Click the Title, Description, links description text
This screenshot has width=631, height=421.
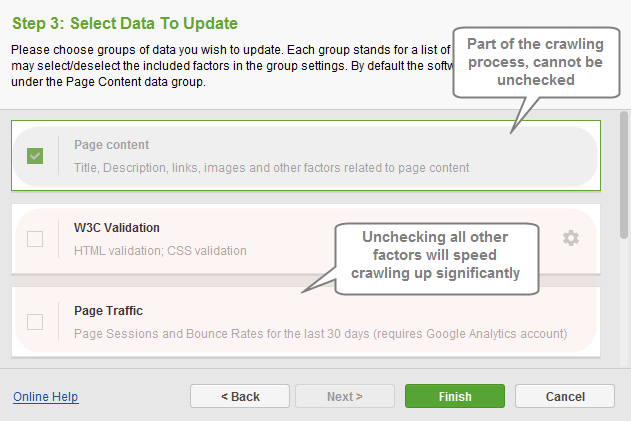pyautogui.click(x=272, y=167)
